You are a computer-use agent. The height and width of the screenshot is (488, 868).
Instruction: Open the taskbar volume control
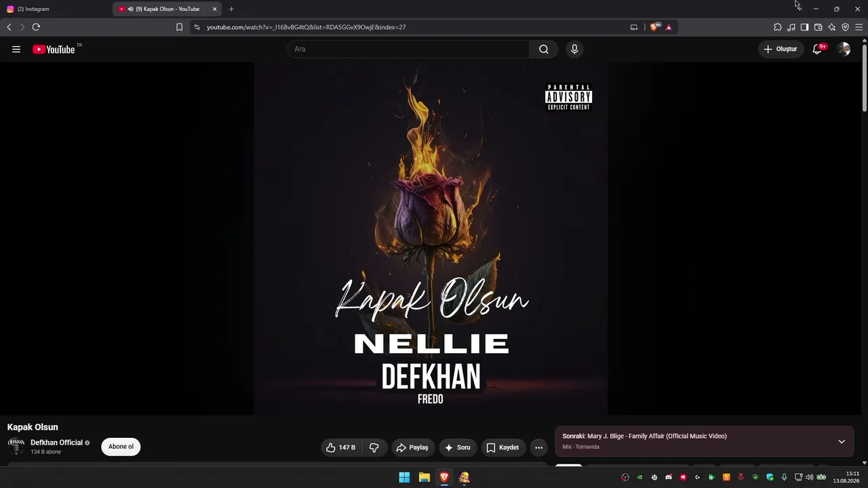[810, 477]
